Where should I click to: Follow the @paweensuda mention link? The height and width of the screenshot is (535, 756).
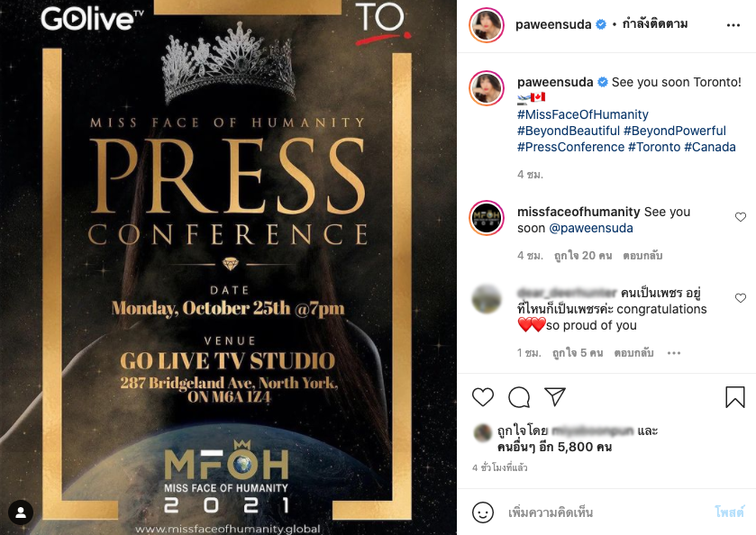pos(591,228)
